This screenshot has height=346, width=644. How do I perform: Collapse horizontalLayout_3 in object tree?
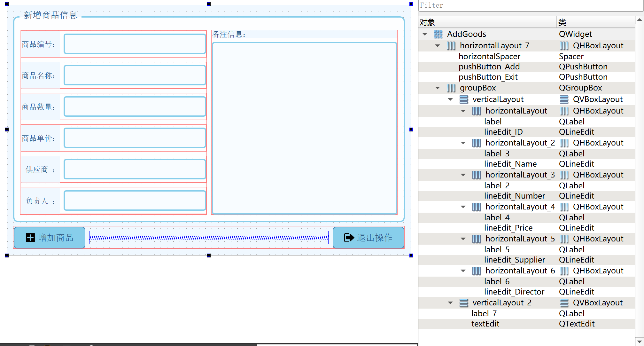[463, 175]
